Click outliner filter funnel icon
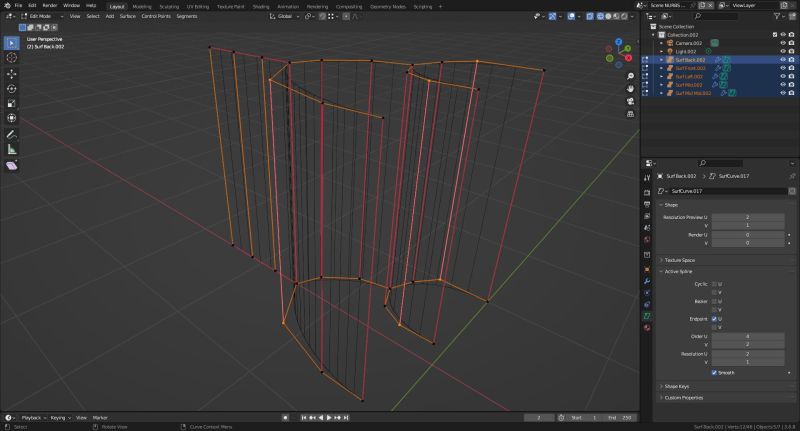Screen dimensions: 800x431 (x=777, y=16)
